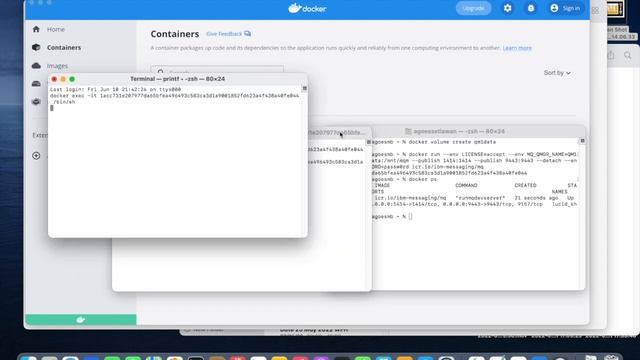
Task: Click the Images cloud icon
Action: tap(36, 66)
